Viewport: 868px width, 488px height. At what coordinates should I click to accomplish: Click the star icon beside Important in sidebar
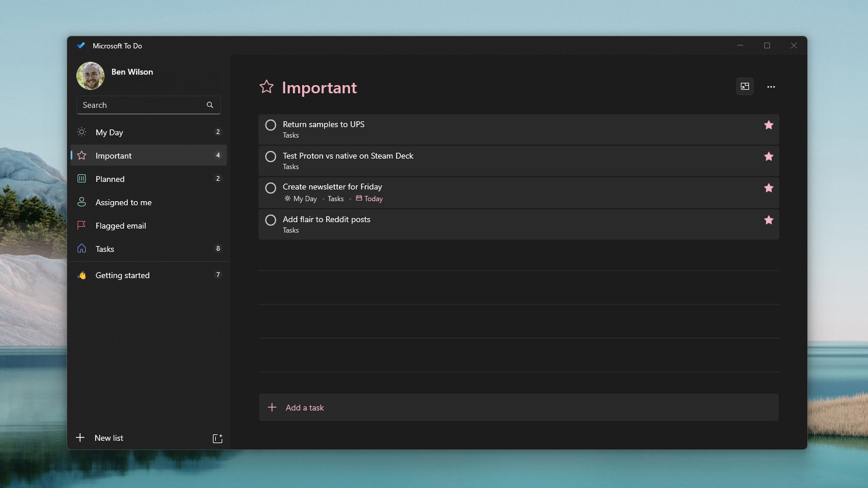pyautogui.click(x=82, y=155)
